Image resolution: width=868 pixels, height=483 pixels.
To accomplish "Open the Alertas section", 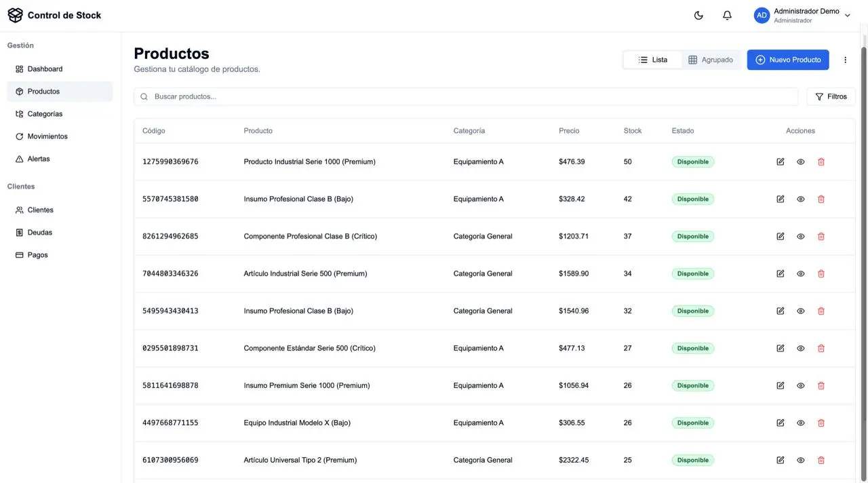I will (x=39, y=158).
